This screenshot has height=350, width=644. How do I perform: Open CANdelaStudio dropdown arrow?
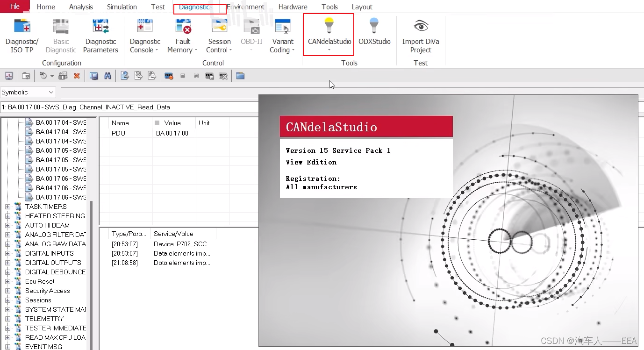coord(329,50)
